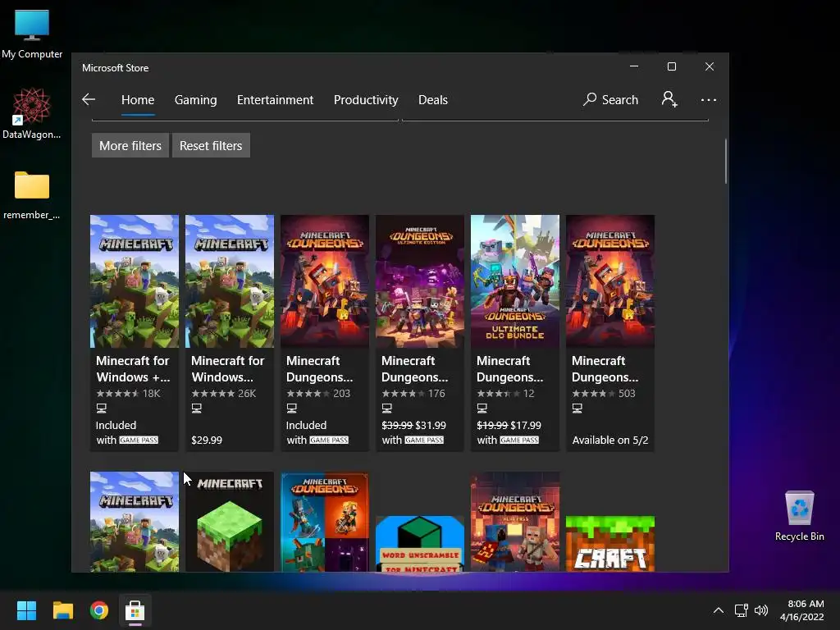Open Minecraft for Windows + Launcher thumbnail
This screenshot has width=840, height=630.
(x=135, y=281)
